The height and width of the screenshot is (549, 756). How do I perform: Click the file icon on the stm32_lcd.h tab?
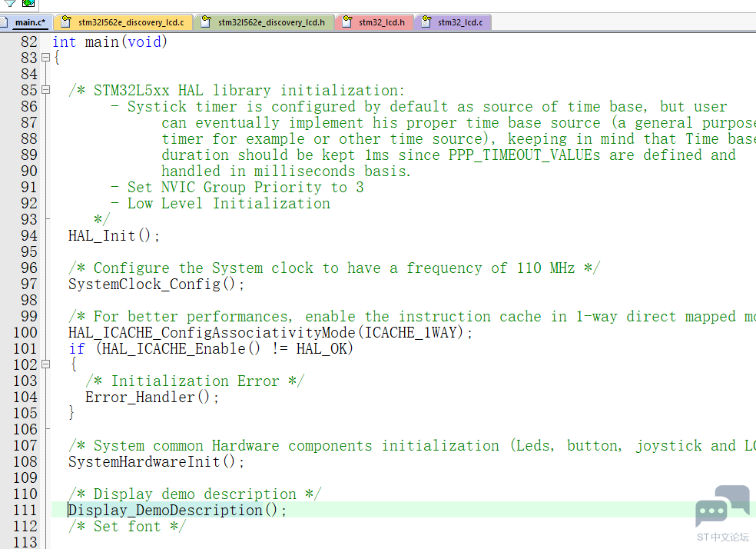tap(347, 22)
